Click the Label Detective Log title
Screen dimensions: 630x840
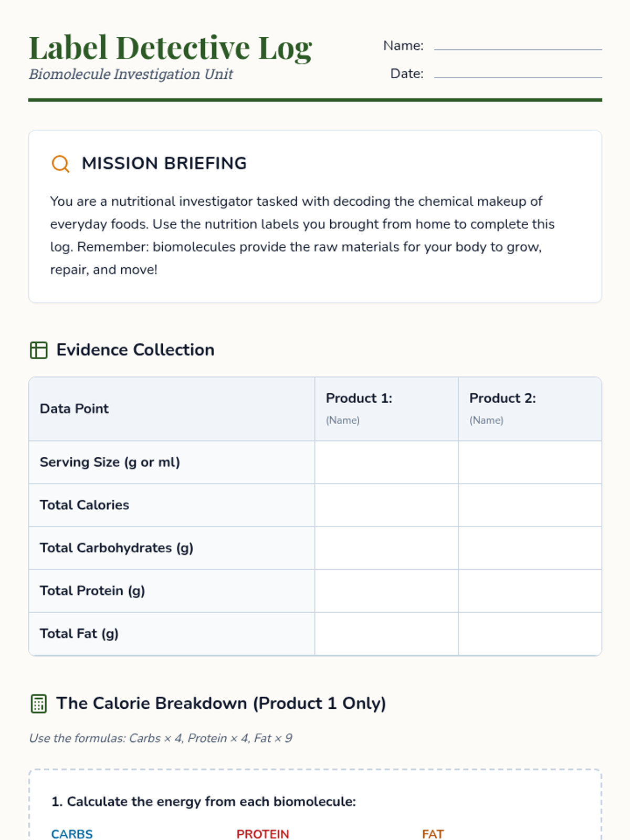tap(170, 48)
